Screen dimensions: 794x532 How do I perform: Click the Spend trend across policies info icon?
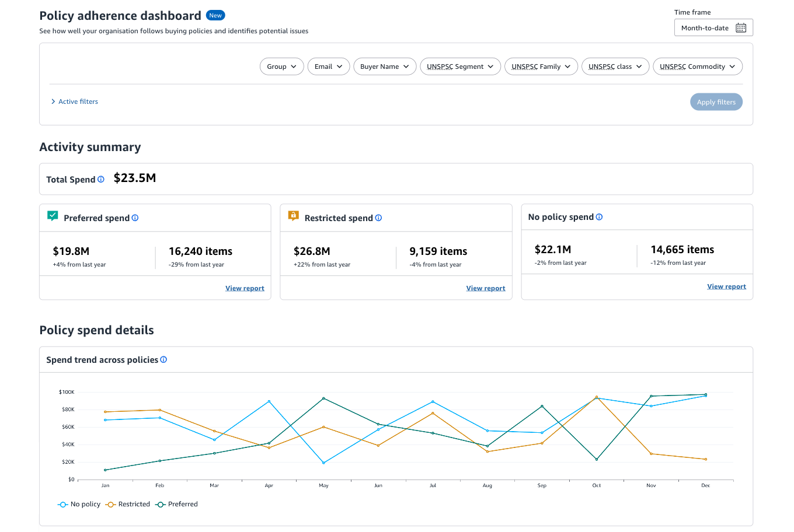[164, 359]
